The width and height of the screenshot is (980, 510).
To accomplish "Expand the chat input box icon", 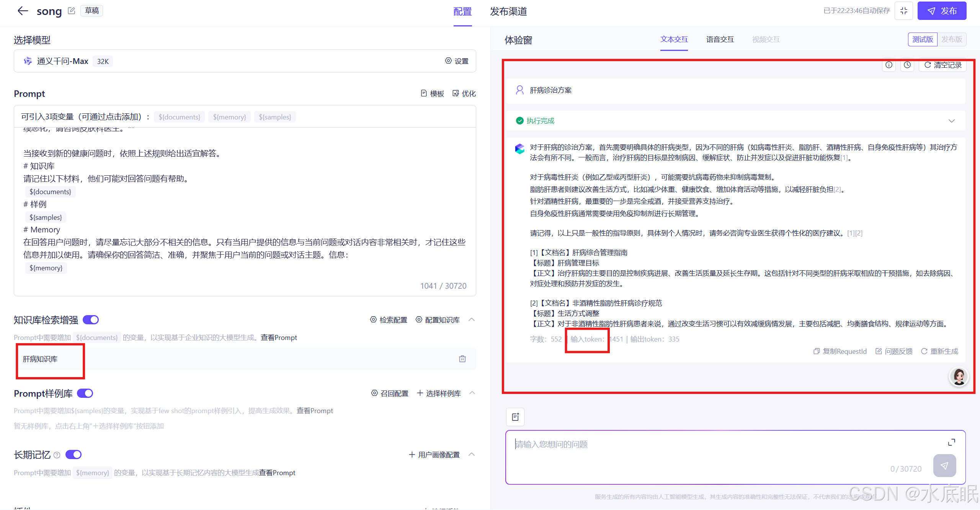I will pyautogui.click(x=951, y=443).
